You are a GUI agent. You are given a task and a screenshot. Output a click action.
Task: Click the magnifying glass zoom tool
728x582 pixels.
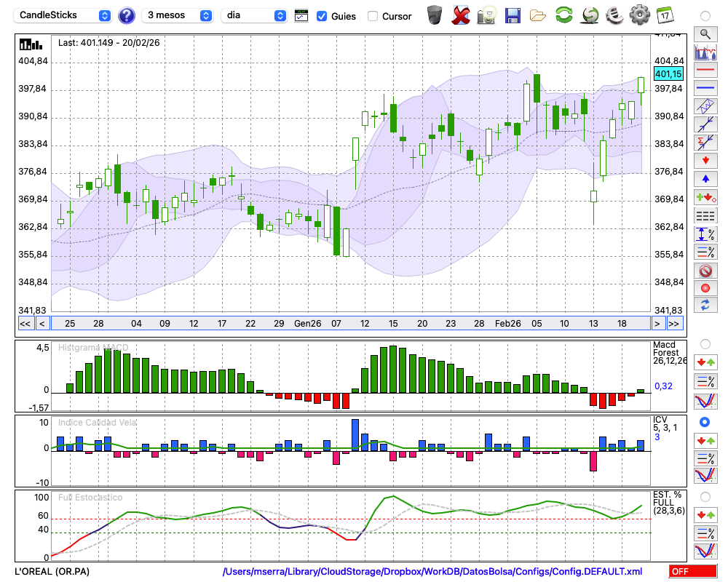[705, 33]
